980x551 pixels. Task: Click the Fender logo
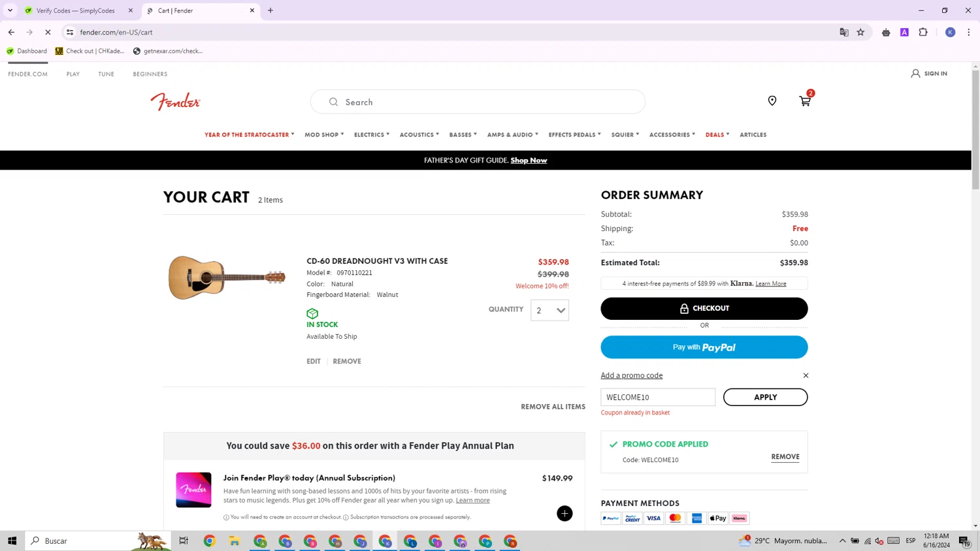[x=175, y=101]
